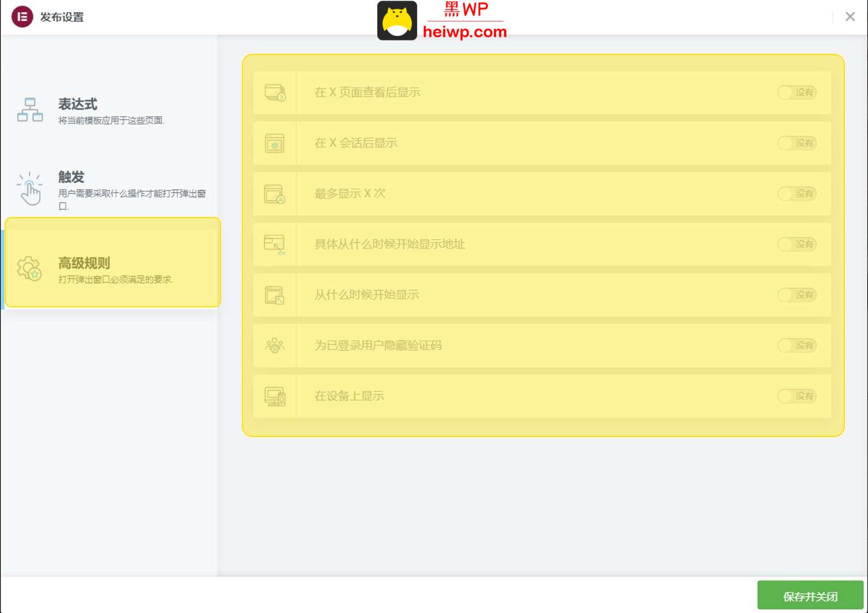Viewport: 868px width, 613px height.
Task: Enable the 在 X 页面查看后显示 toggle
Action: (x=797, y=93)
